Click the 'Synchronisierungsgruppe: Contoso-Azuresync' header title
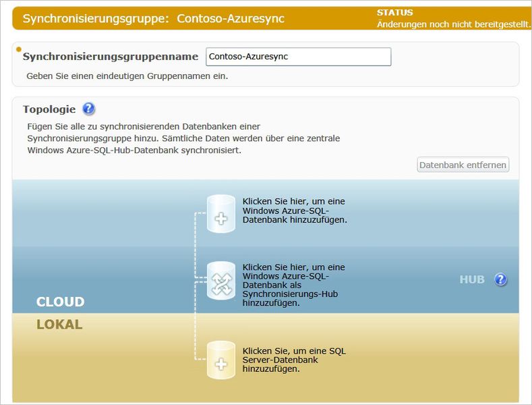Viewport: 532px width, 405px height. [x=153, y=18]
